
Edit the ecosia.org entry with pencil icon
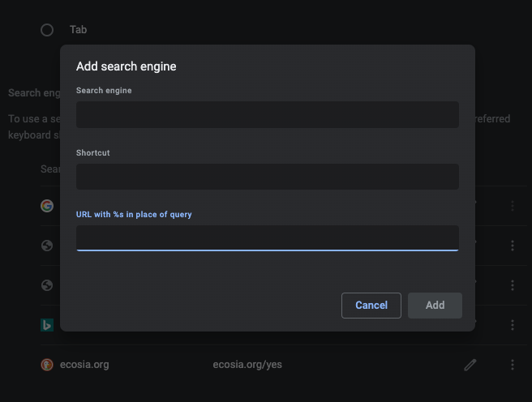[x=470, y=365]
